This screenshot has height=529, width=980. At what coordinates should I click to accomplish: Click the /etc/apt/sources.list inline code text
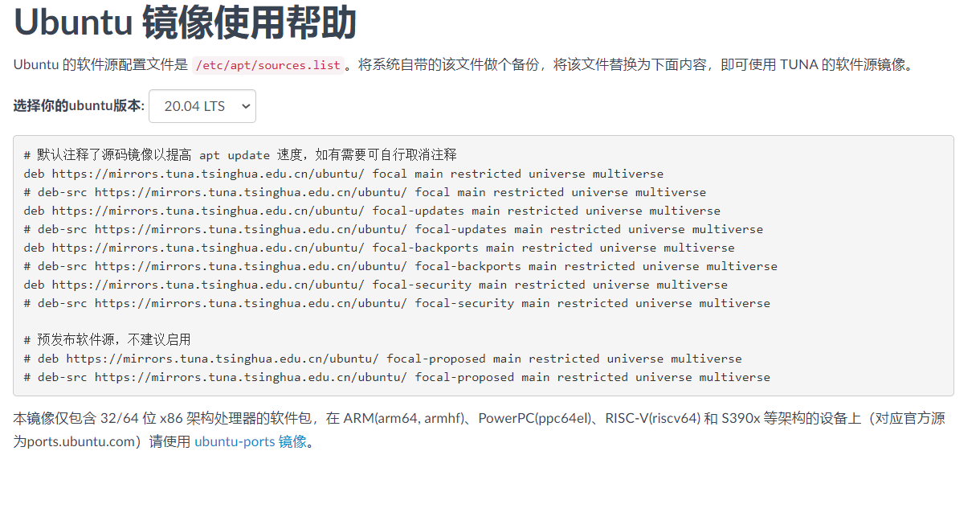click(x=268, y=65)
